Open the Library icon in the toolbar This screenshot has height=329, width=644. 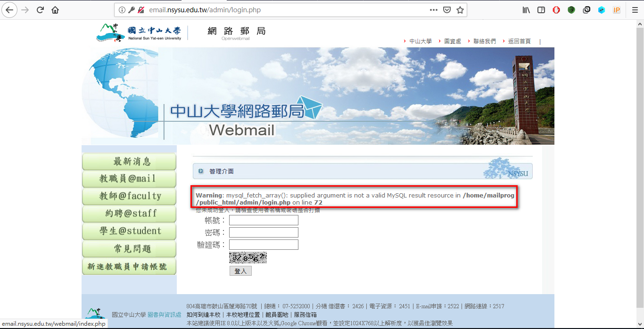click(x=526, y=10)
